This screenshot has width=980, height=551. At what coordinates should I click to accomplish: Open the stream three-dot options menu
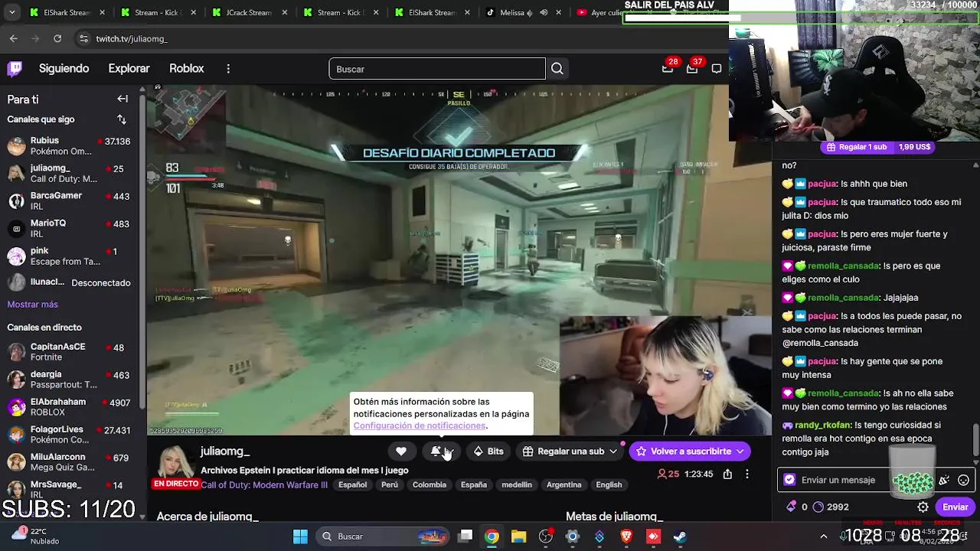coord(747,474)
